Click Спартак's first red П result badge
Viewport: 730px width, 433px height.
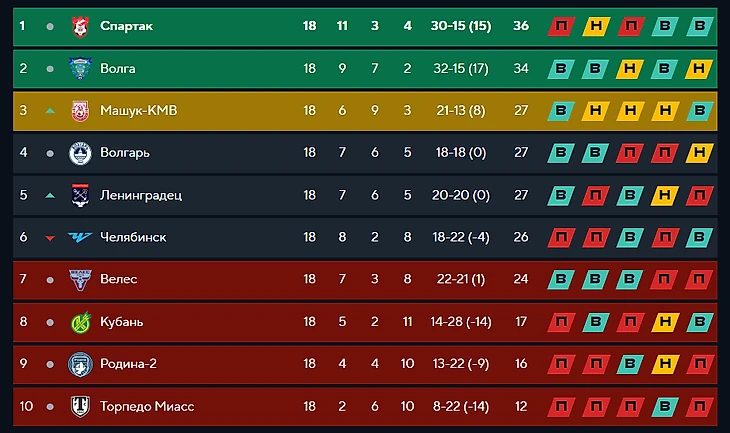pos(561,26)
